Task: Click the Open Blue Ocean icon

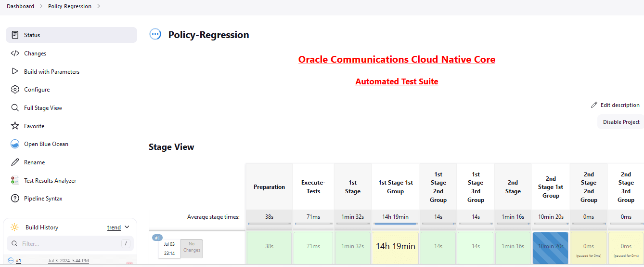Action: point(15,144)
